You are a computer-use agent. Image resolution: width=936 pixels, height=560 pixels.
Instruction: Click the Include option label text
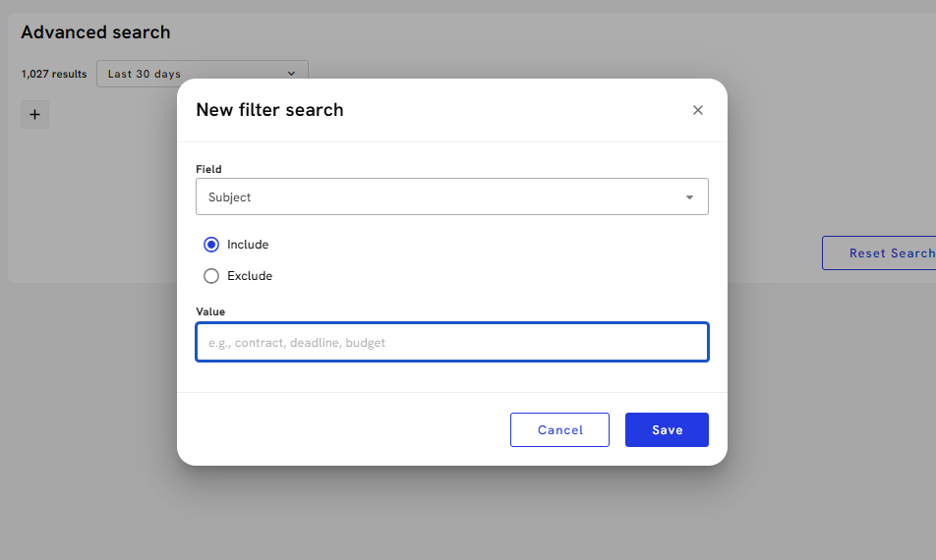248,245
